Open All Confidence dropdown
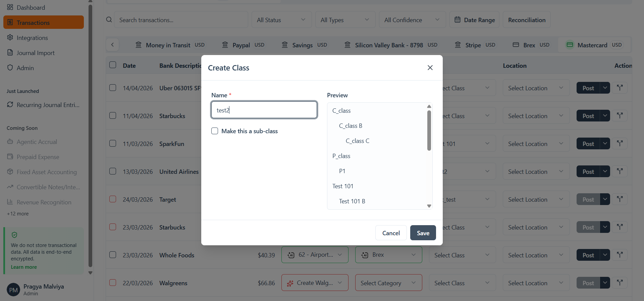The image size is (644, 301). (x=413, y=20)
